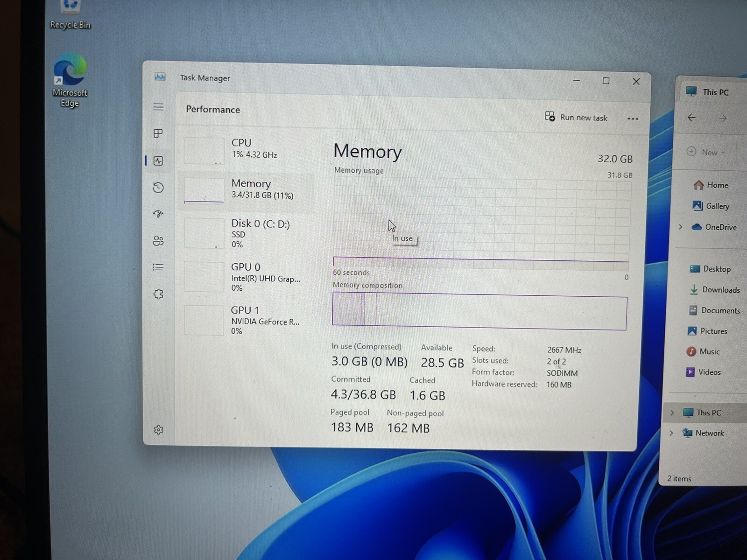Maximize the Task Manager window
747x560 pixels.
click(x=606, y=81)
